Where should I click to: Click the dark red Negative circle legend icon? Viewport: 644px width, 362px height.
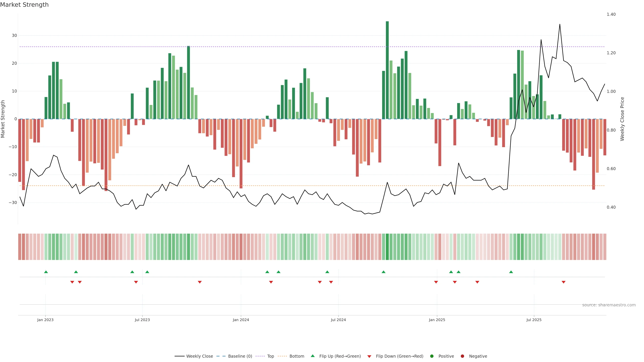[462, 356]
